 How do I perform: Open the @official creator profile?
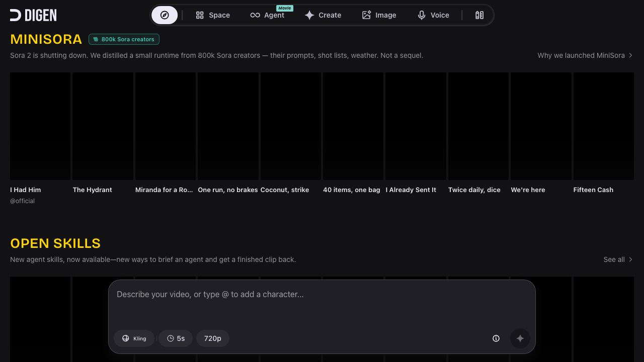tap(22, 201)
